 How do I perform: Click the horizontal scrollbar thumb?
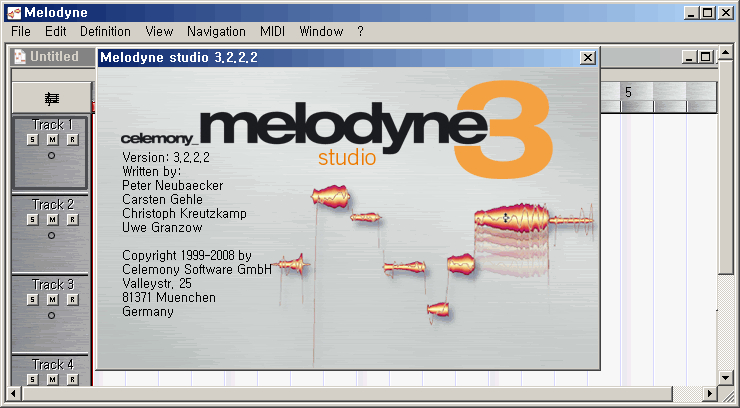pyautogui.click(x=347, y=393)
